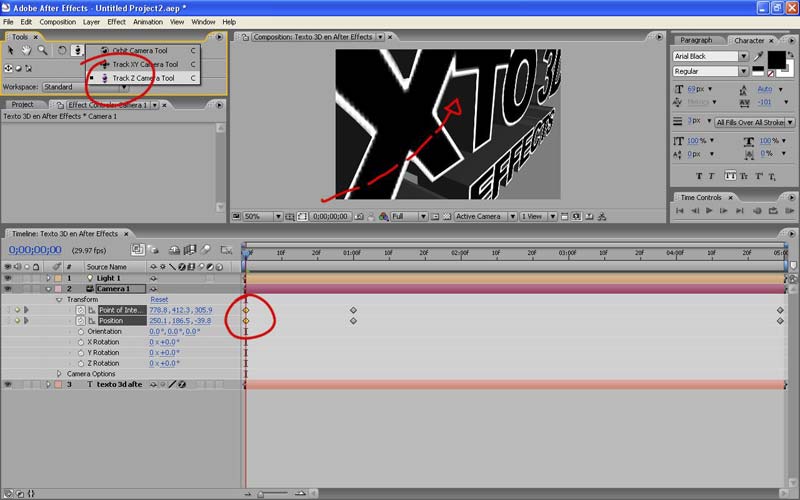Viewport: 800px width, 500px height.
Task: Expand the Light 1 layer
Action: [x=48, y=278]
